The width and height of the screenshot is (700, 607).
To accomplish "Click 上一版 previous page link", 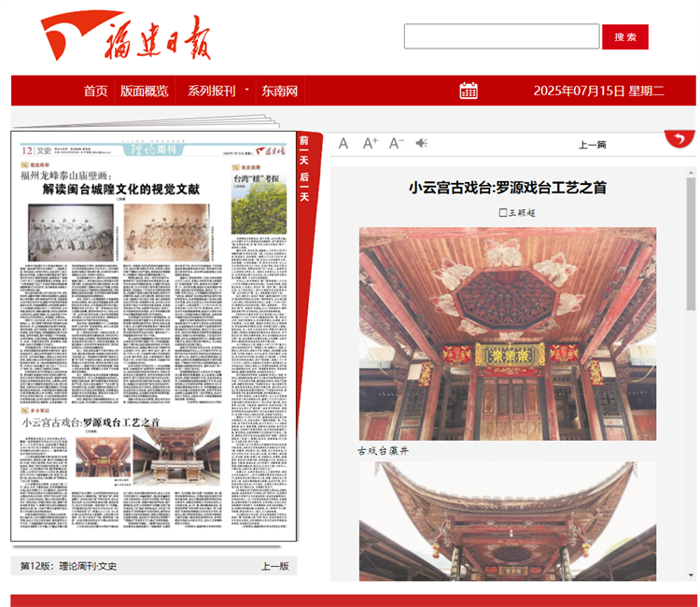I will [274, 565].
